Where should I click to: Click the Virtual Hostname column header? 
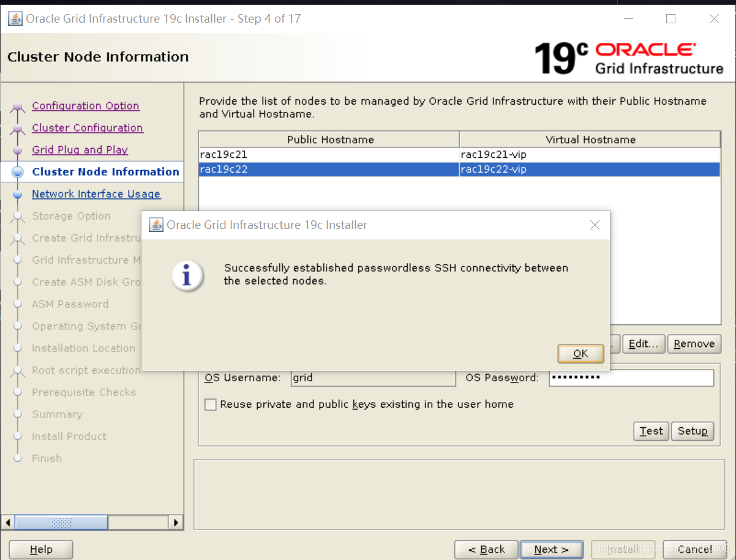[590, 140]
